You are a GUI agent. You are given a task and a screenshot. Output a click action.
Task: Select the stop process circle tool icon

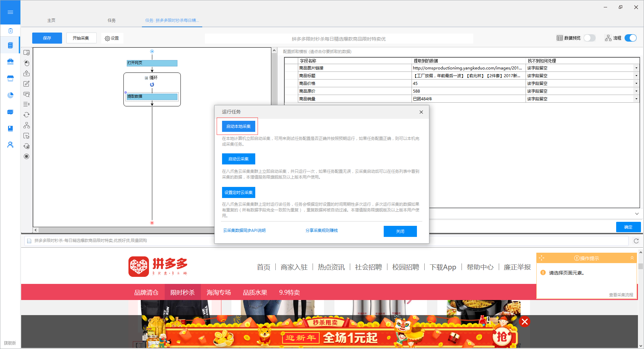[26, 156]
